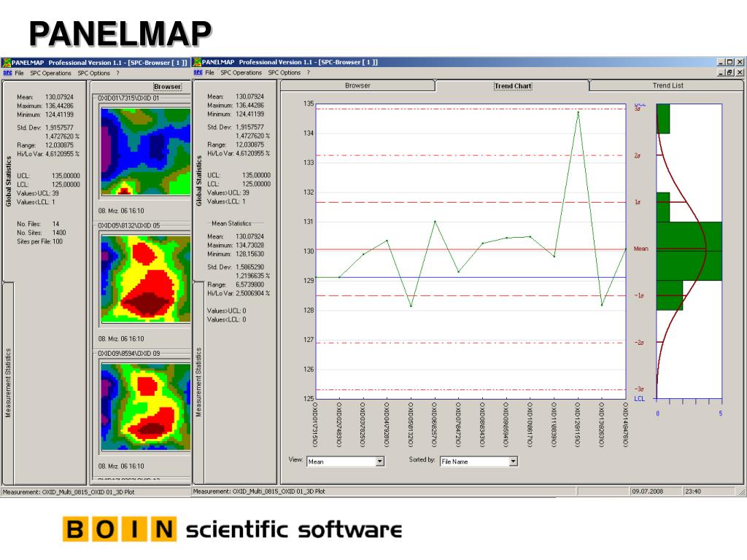Click PANELMAP app icon in right window title bar
747x560 pixels.
(197, 63)
